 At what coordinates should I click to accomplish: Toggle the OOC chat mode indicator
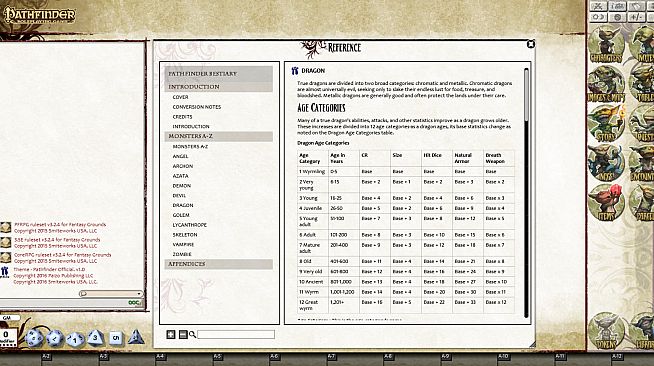click(x=134, y=303)
